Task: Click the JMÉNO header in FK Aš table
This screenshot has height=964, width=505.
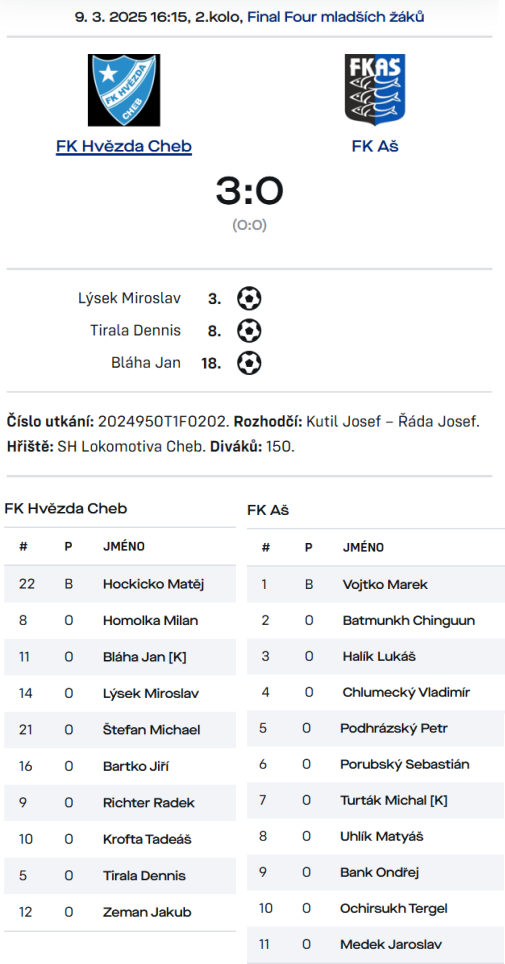Action: (363, 547)
